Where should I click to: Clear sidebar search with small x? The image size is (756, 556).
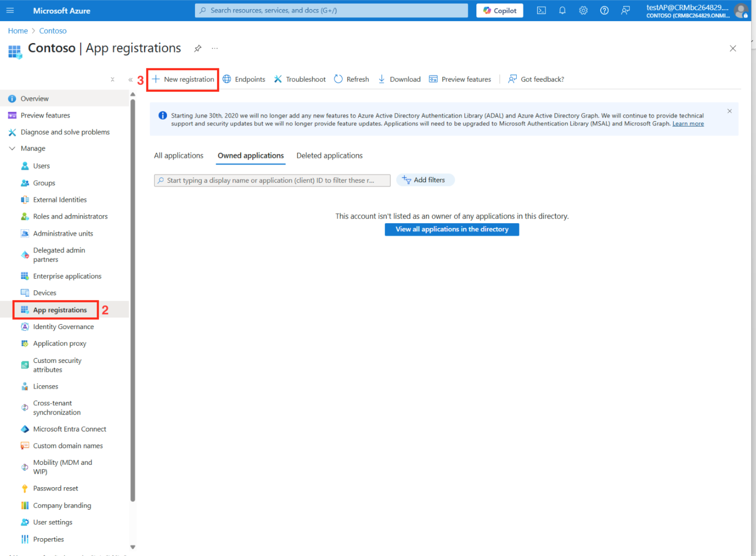[x=113, y=79]
